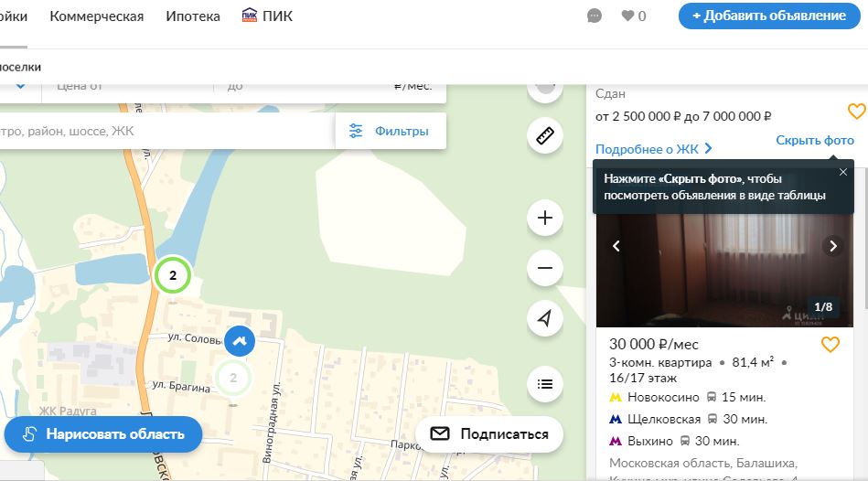868x481 pixels.
Task: Switch to list view icon on map
Action: 545,384
